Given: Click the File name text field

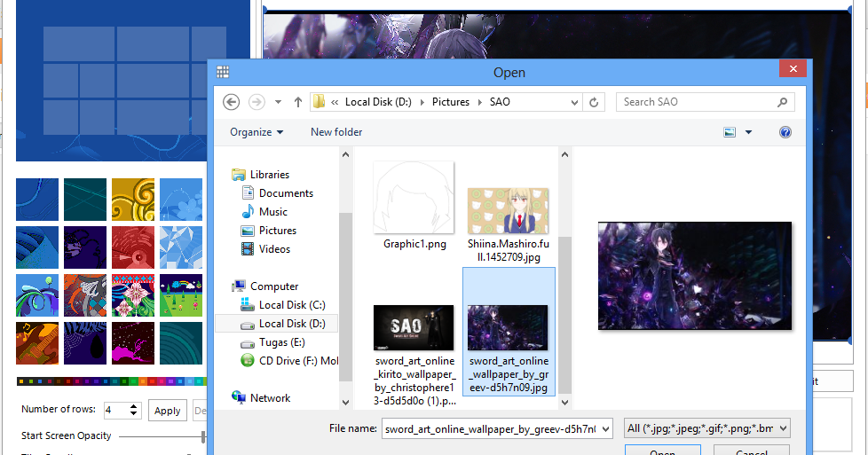Looking at the screenshot, I should pyautogui.click(x=491, y=428).
